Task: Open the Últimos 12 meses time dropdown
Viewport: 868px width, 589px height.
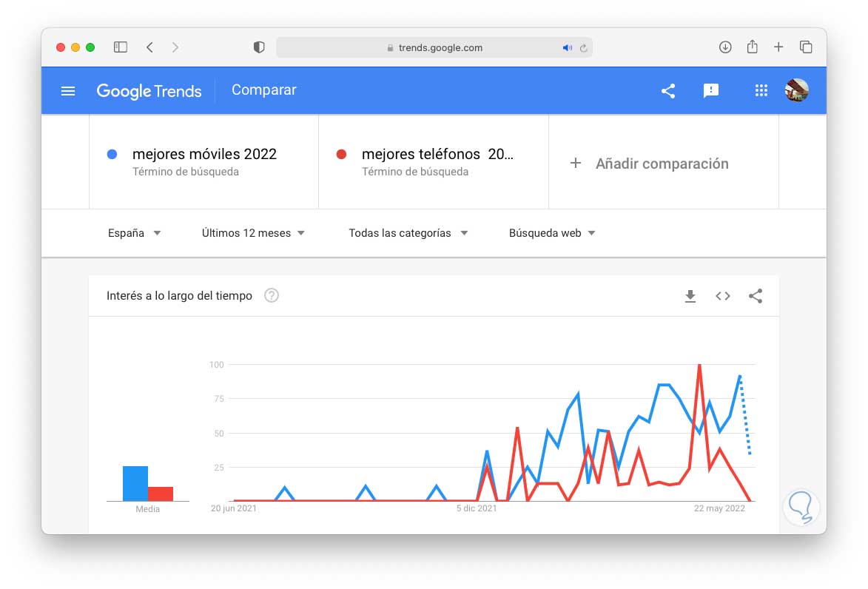Action: pos(253,233)
